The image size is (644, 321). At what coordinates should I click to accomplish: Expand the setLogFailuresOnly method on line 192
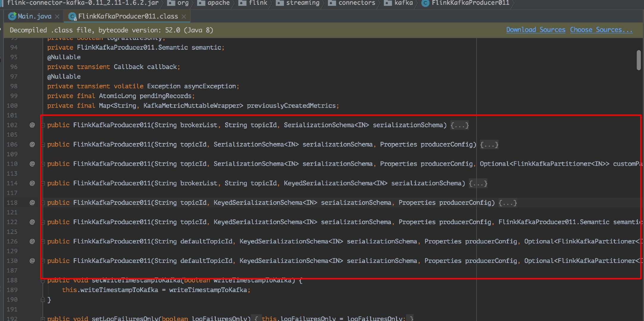coord(43,319)
